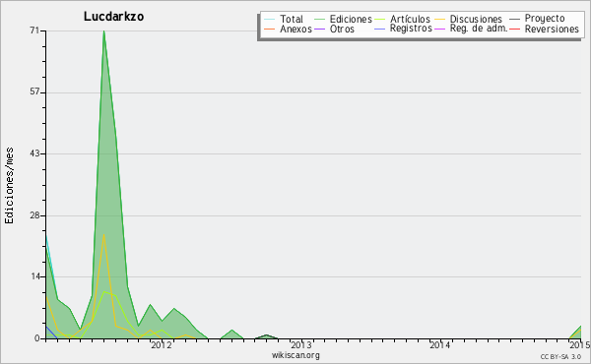The height and width of the screenshot is (364, 591).
Task: Click the wikiscan.org caption
Action: click(295, 355)
